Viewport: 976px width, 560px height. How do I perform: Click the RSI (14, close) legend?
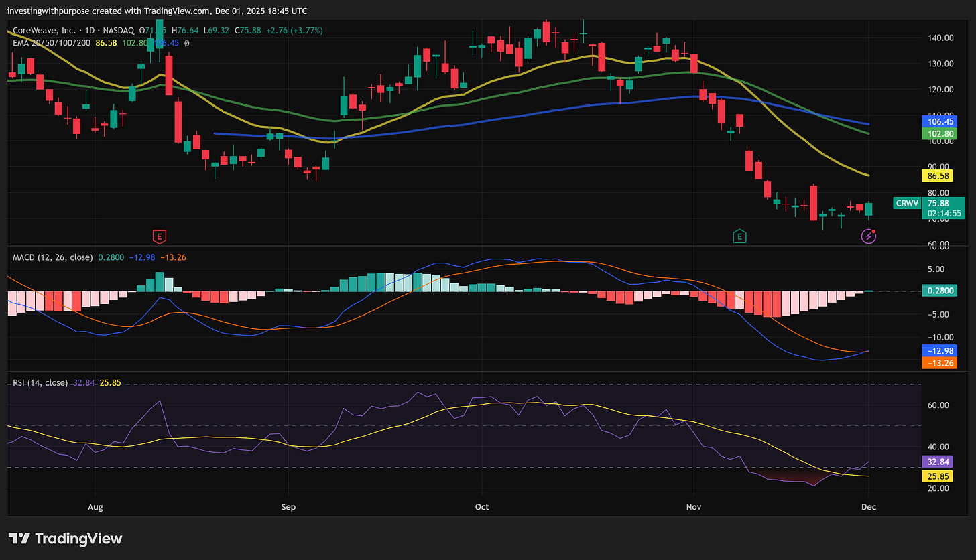pyautogui.click(x=40, y=383)
